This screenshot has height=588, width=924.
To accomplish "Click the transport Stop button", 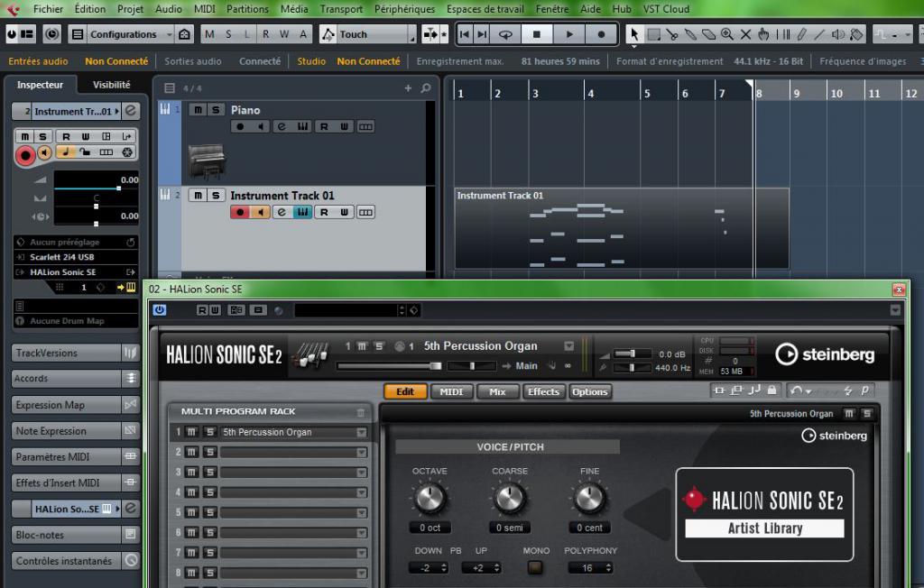I will click(x=536, y=34).
